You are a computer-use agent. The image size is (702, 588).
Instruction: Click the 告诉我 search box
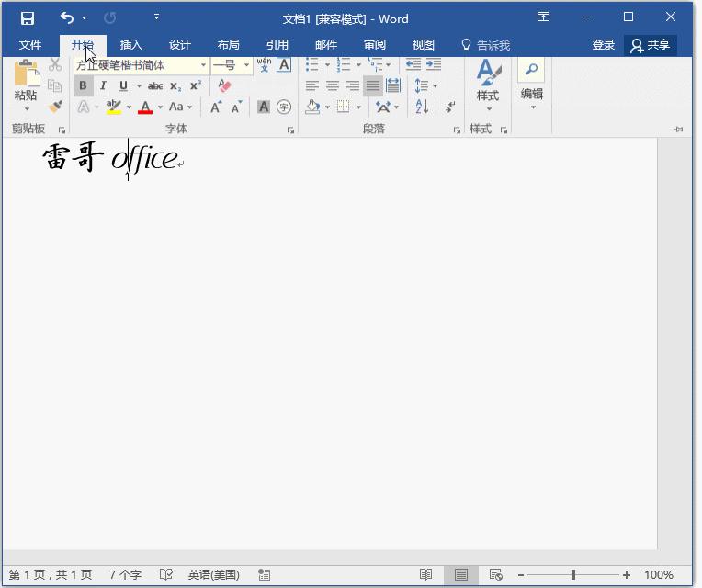point(485,45)
